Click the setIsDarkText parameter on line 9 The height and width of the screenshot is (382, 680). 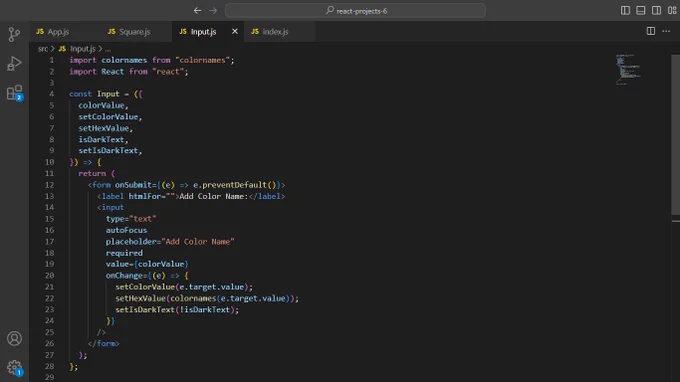(x=108, y=151)
